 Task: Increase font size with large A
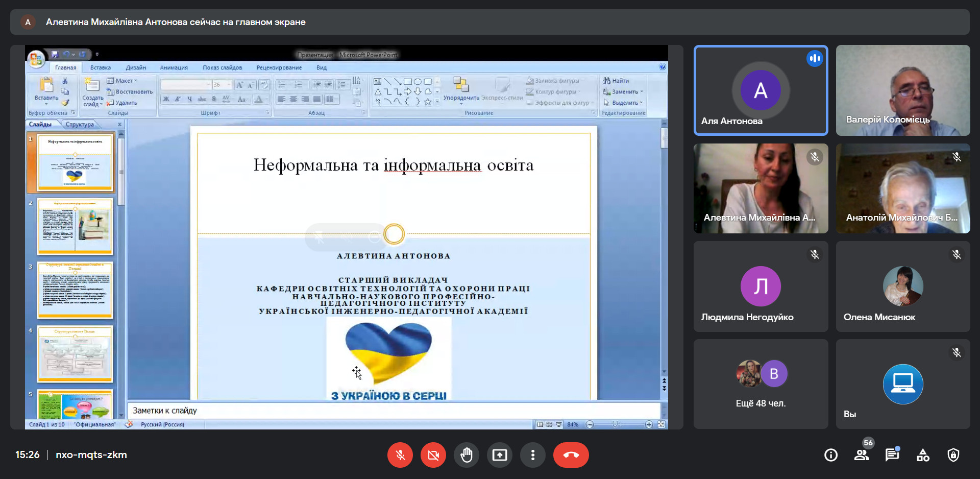(x=239, y=85)
